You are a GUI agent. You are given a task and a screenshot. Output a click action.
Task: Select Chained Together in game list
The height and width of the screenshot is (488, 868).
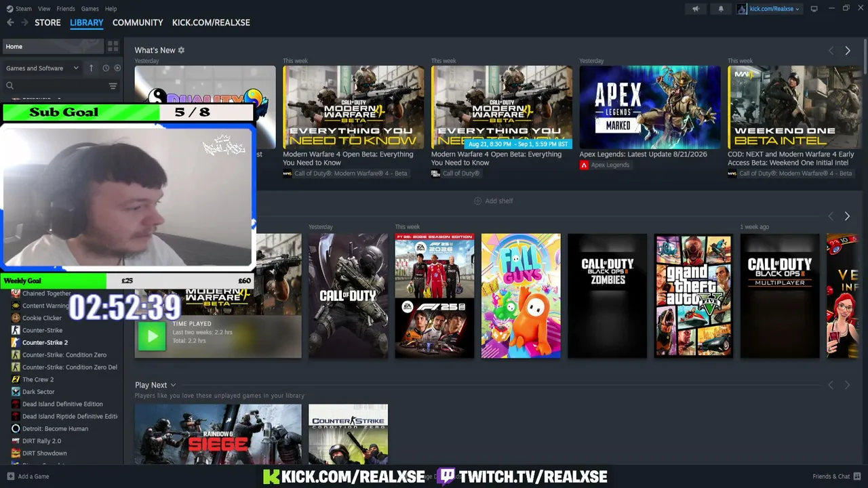[46, 293]
